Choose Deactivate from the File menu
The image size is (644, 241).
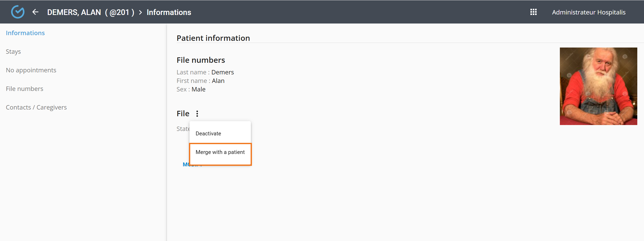pyautogui.click(x=208, y=134)
